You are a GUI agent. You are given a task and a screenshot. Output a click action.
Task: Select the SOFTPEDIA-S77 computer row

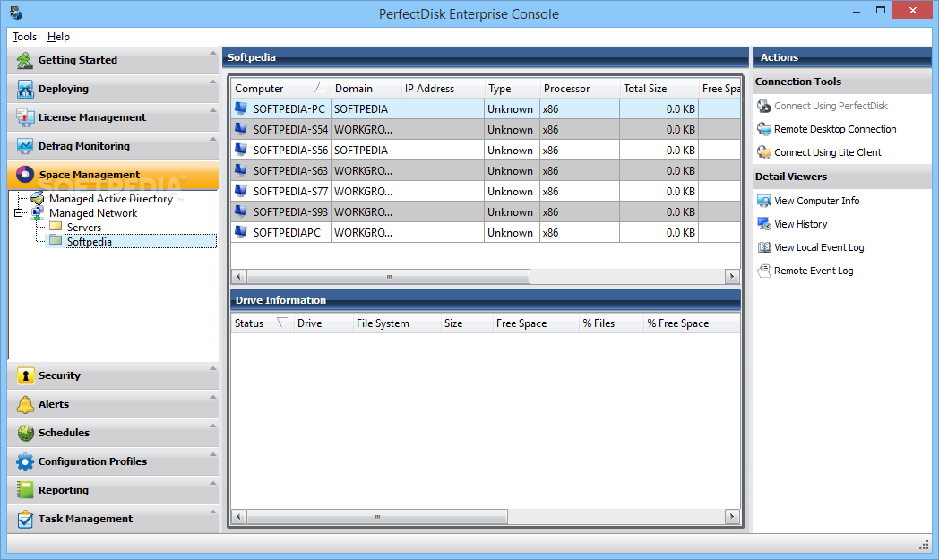tap(486, 192)
